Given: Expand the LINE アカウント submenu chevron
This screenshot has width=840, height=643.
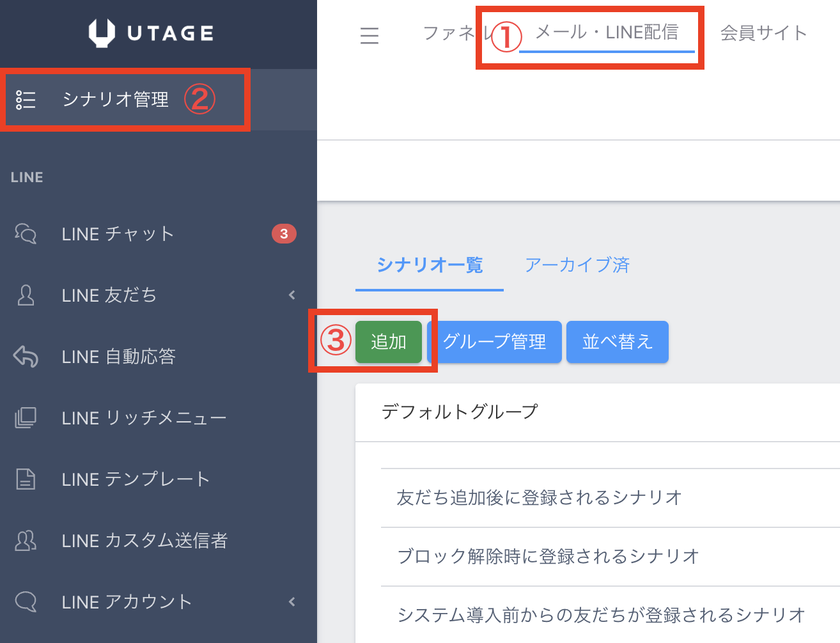Looking at the screenshot, I should (x=292, y=601).
